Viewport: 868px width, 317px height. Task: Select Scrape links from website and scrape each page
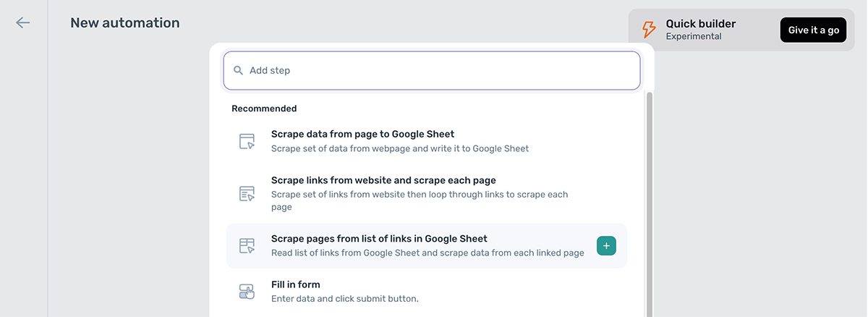pos(427,193)
